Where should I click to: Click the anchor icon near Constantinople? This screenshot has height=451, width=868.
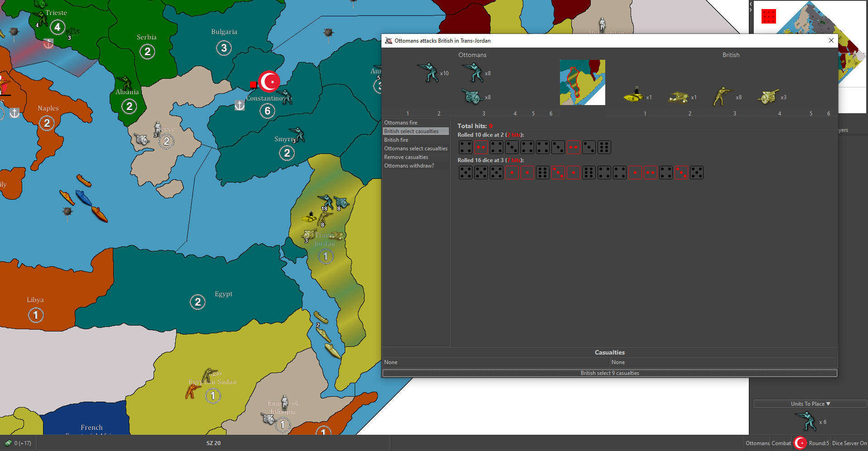coord(239,106)
